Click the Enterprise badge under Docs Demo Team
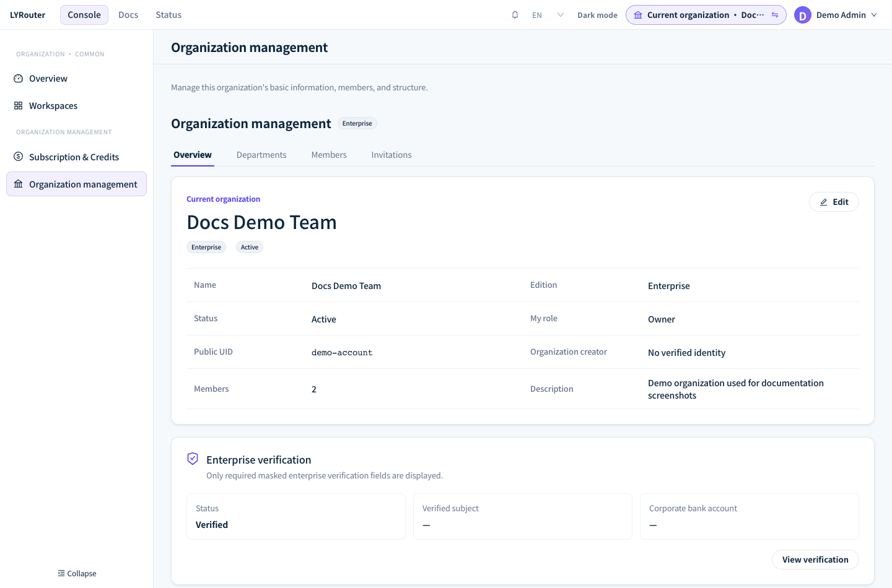Screen dimensions: 892x588 (x=206, y=247)
